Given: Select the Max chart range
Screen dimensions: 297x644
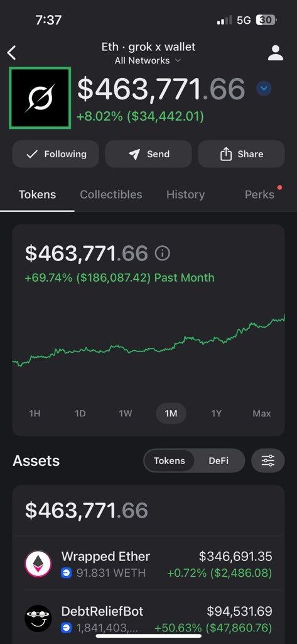Looking at the screenshot, I should [x=262, y=413].
